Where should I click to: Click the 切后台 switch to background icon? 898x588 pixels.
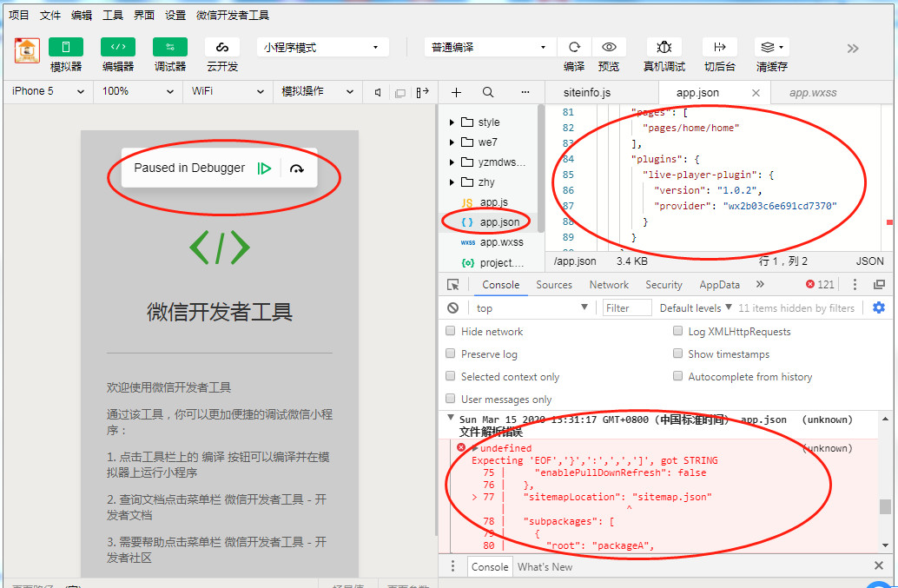tap(719, 47)
